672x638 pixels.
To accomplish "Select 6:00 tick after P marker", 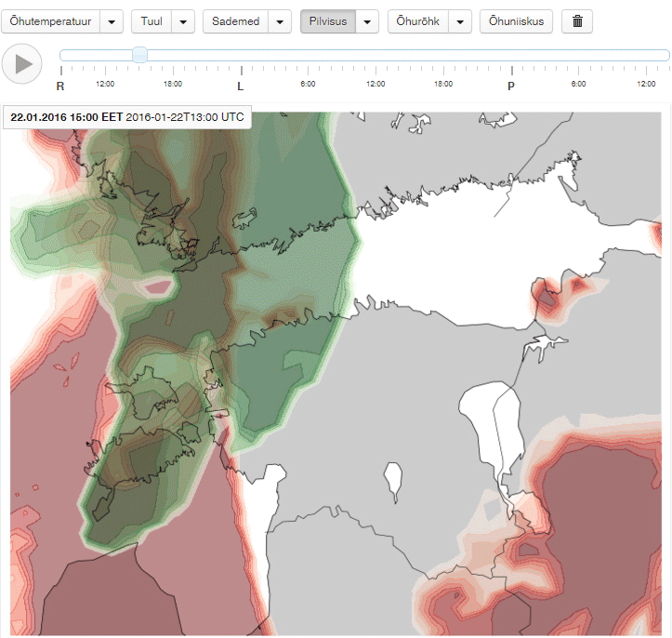I will tap(578, 84).
